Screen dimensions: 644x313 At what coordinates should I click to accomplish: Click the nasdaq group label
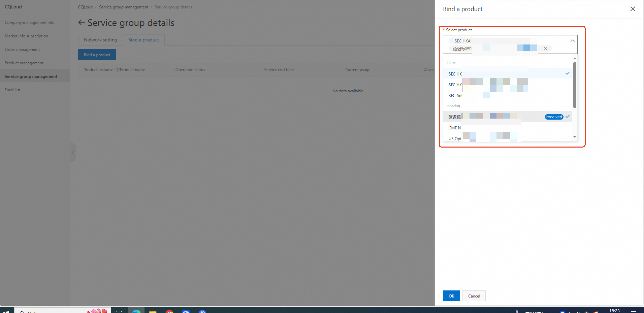point(454,106)
